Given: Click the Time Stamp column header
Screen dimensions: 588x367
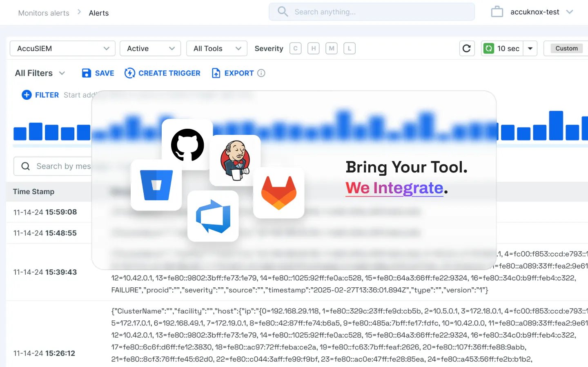Looking at the screenshot, I should click(x=33, y=192).
